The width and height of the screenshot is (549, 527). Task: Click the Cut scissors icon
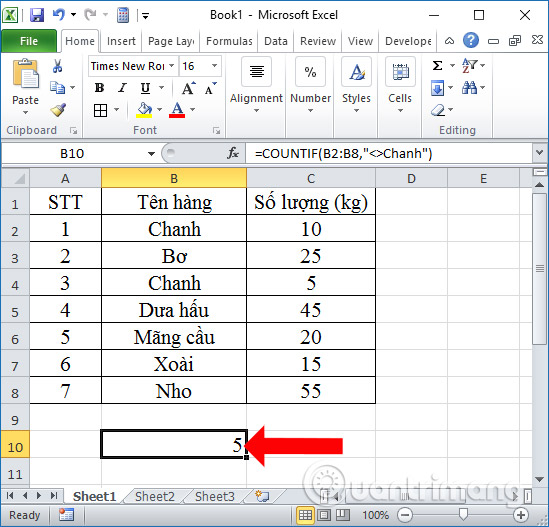pos(57,65)
